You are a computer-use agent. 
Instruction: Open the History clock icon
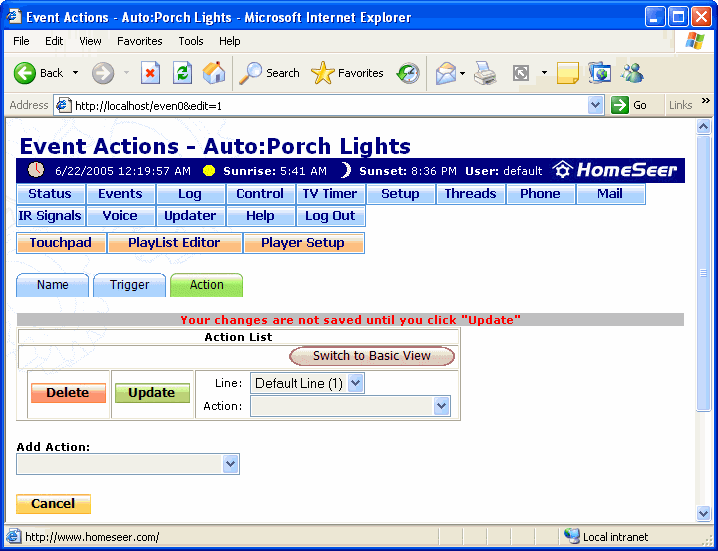[x=408, y=73]
